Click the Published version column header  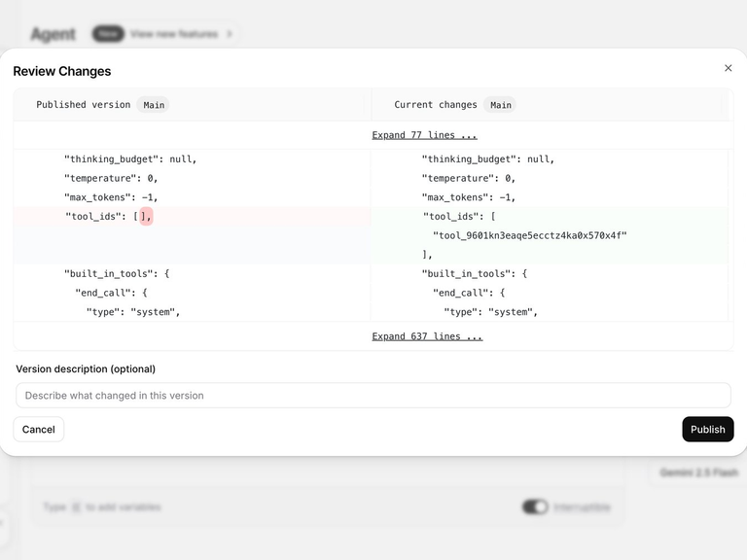pos(83,105)
